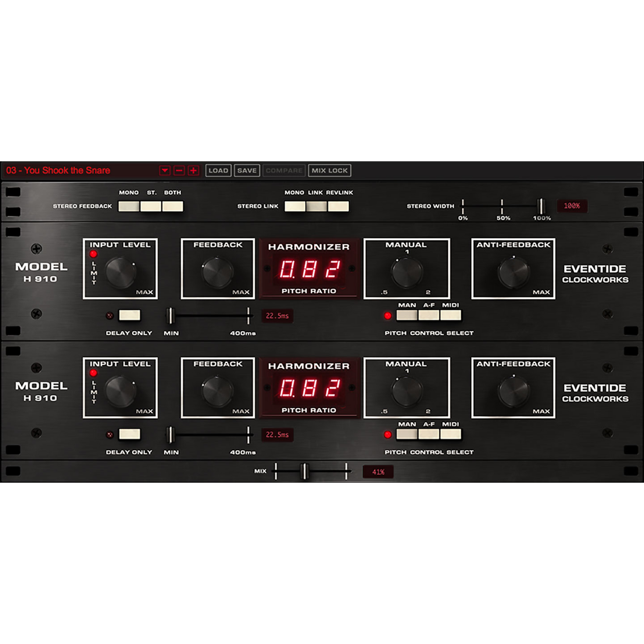Toggle the top unit Delay Only switch
This screenshot has height=644, width=644.
130,316
